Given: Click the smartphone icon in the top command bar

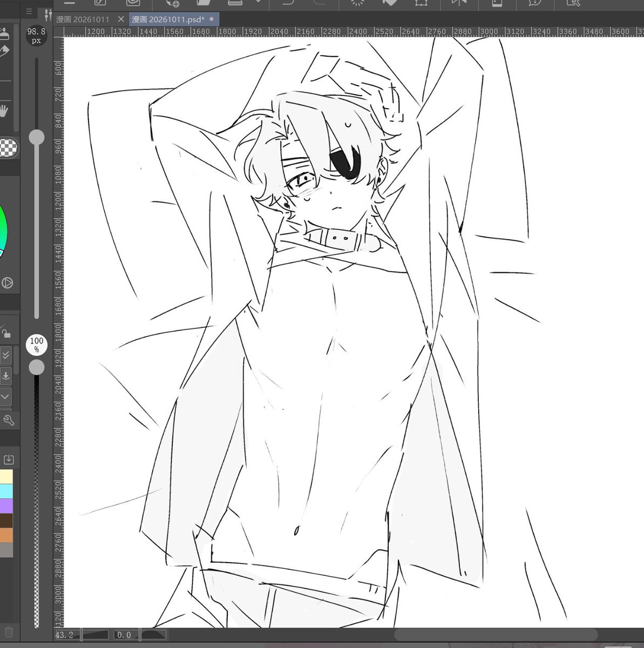Looking at the screenshot, I should [x=497, y=2].
